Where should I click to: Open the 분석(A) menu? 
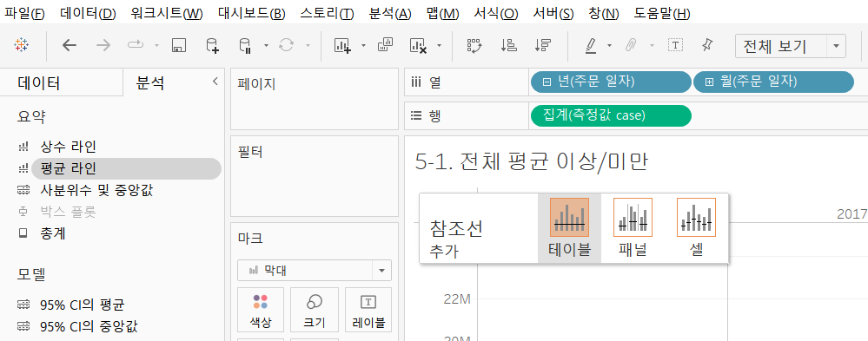click(x=390, y=13)
